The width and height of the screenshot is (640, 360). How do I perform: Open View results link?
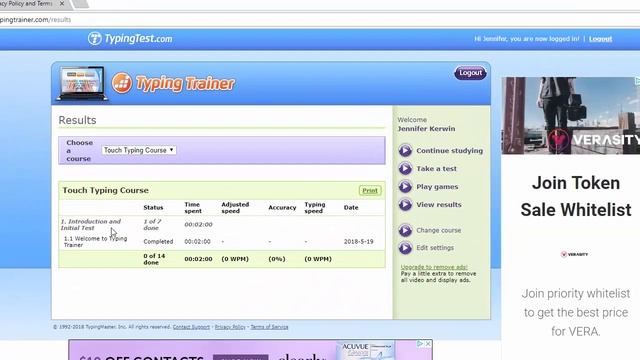439,204
